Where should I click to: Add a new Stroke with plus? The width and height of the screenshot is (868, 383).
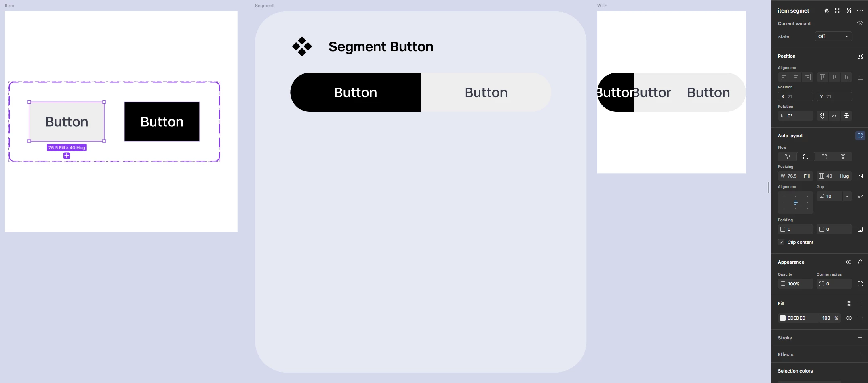860,338
